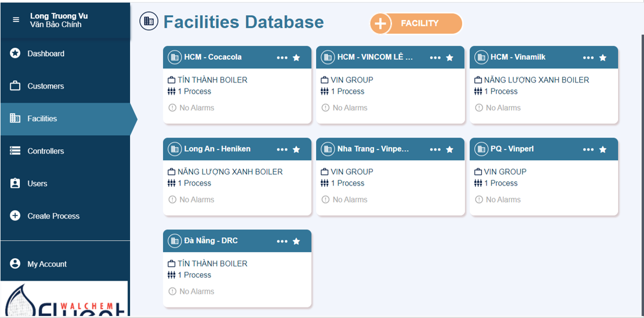Screen dimensions: 644x318
Task: Open the three-dot menu on Long An - Heniken
Action: [282, 149]
